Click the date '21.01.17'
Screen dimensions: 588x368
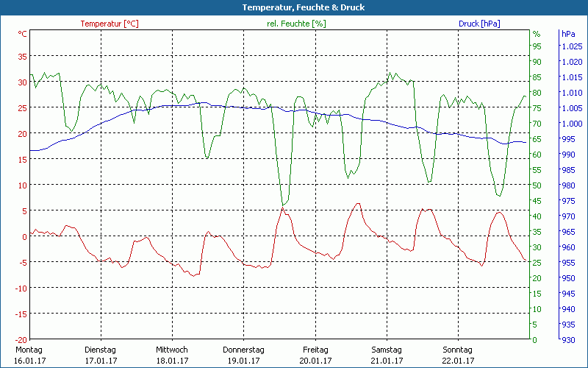click(387, 361)
